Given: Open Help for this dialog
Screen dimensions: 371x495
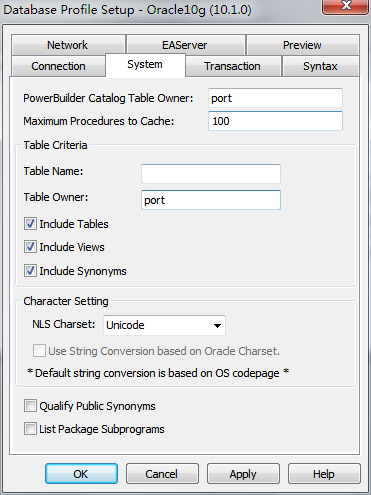Looking at the screenshot, I should (324, 474).
